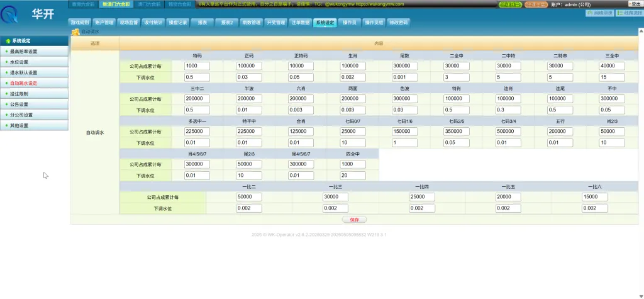Open the 注单数据 tab
Viewport: 644px width, 299px height.
(x=300, y=23)
